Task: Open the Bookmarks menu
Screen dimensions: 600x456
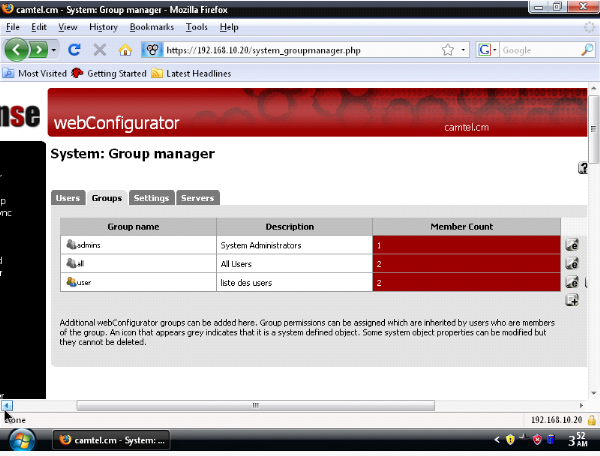Action: (156, 27)
